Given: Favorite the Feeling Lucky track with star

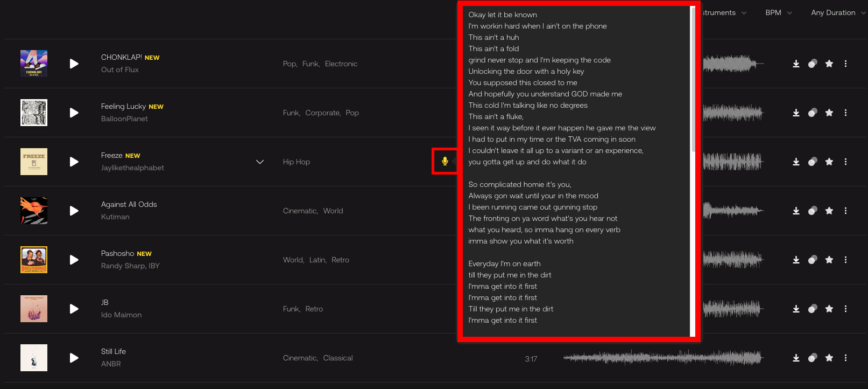Looking at the screenshot, I should pyautogui.click(x=829, y=113).
